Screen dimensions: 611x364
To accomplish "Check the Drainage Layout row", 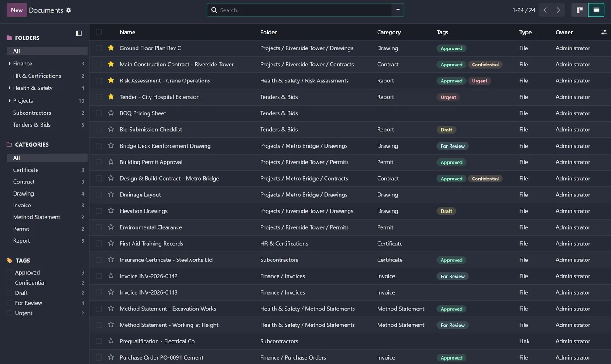I will (x=99, y=195).
